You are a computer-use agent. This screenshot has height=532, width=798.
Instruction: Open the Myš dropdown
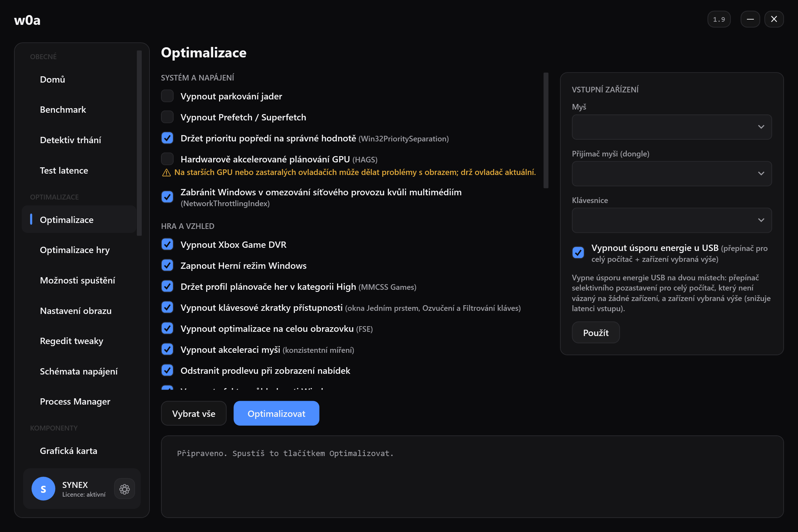click(672, 127)
